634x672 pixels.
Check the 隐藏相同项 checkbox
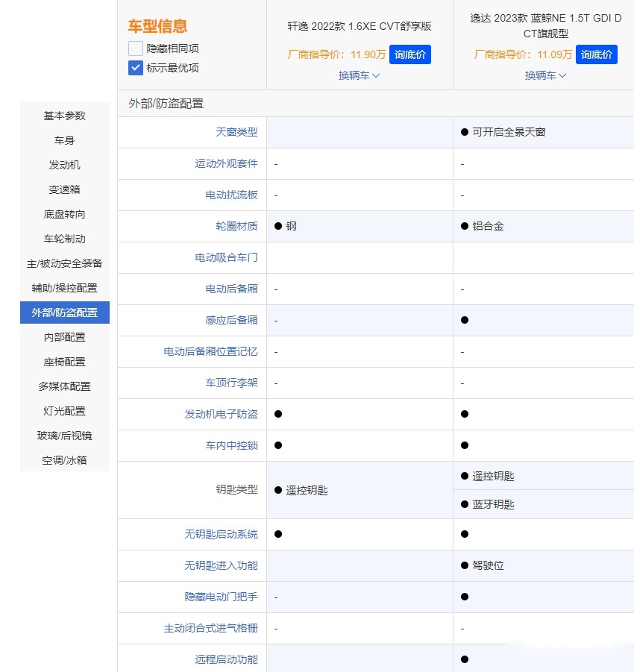point(136,48)
